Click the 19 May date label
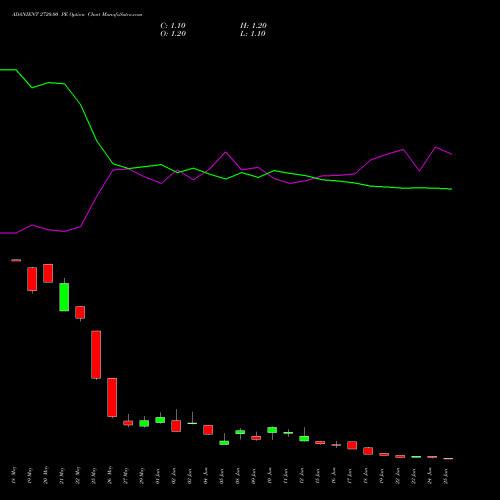500x500 pixels. tap(30, 475)
